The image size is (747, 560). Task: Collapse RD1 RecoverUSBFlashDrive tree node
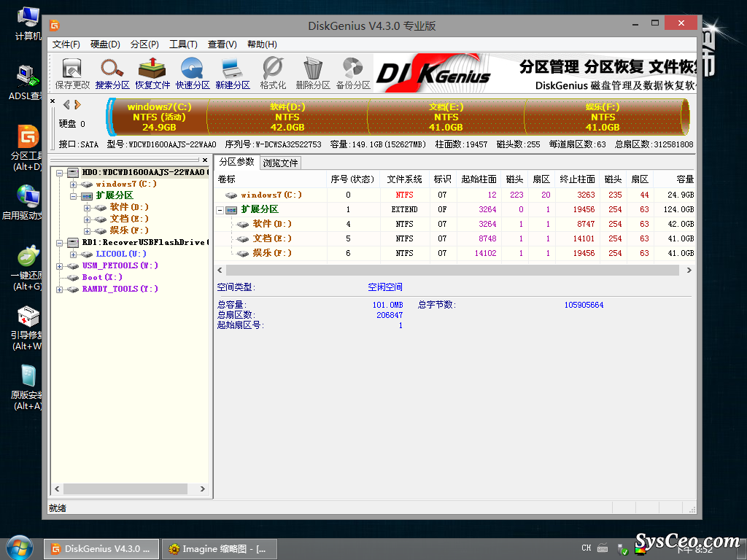pos(60,242)
